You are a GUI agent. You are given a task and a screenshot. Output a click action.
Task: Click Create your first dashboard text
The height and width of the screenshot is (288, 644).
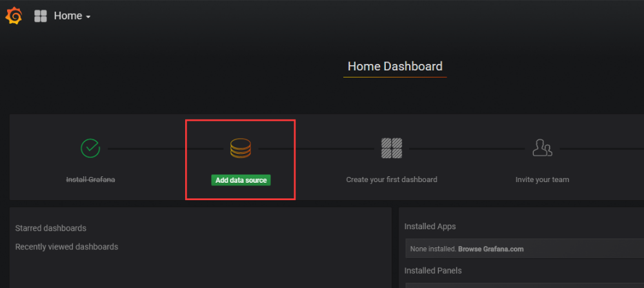pos(392,180)
